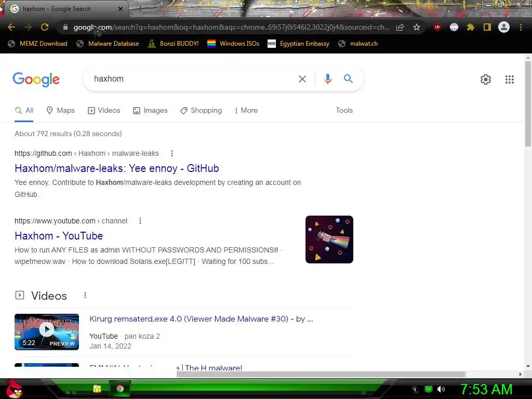Open File Explorer from the taskbar
This screenshot has height=399, width=532.
pyautogui.click(x=97, y=389)
